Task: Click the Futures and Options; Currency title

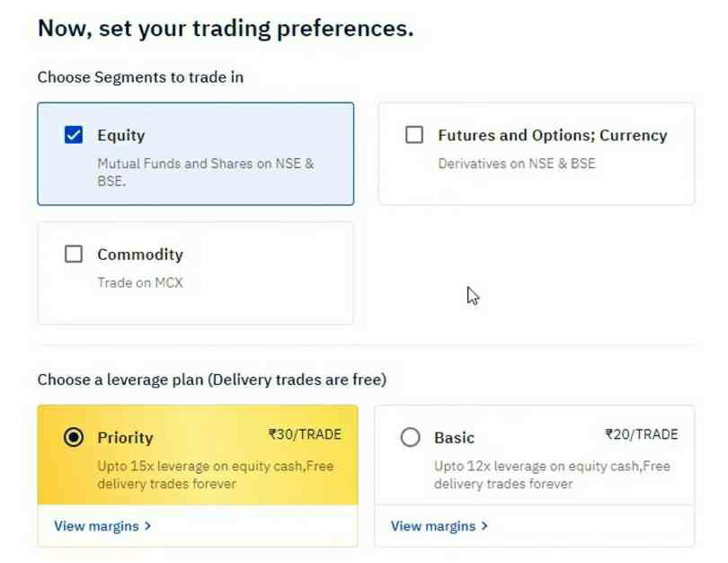Action: tap(552, 136)
